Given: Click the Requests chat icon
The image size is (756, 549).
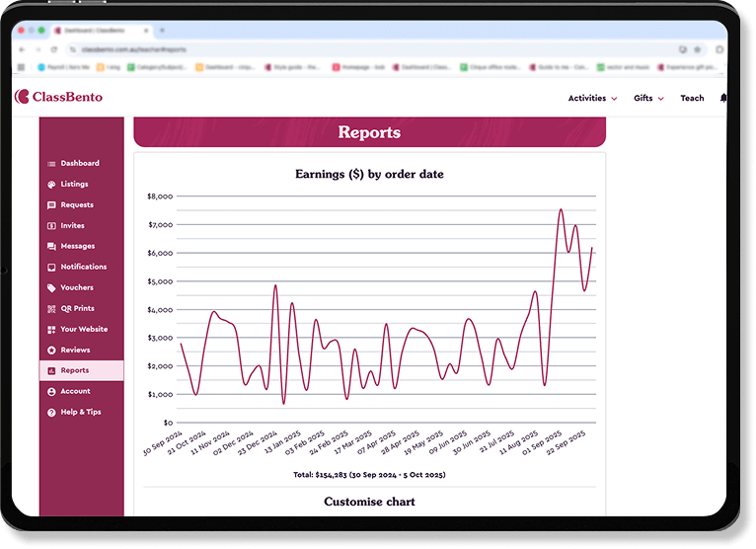Looking at the screenshot, I should [51, 205].
